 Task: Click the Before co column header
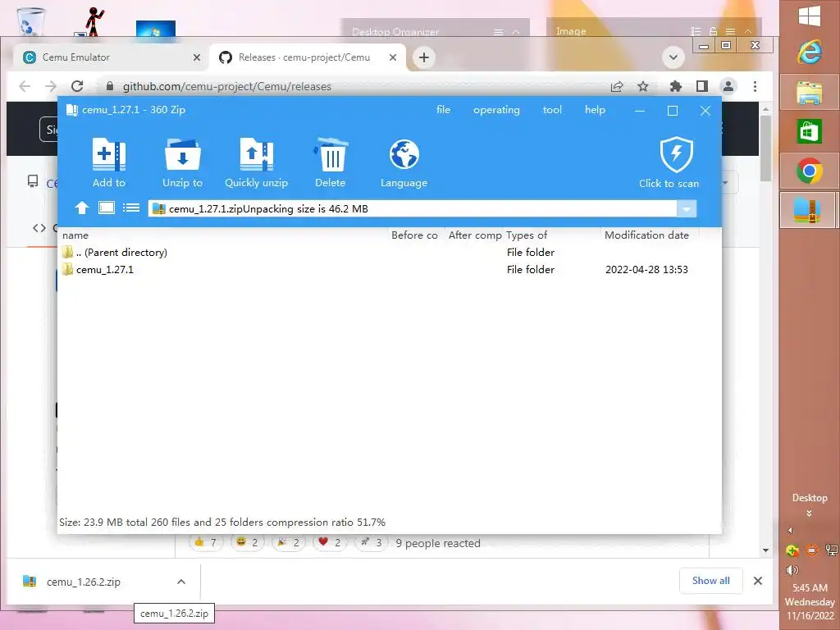(414, 235)
